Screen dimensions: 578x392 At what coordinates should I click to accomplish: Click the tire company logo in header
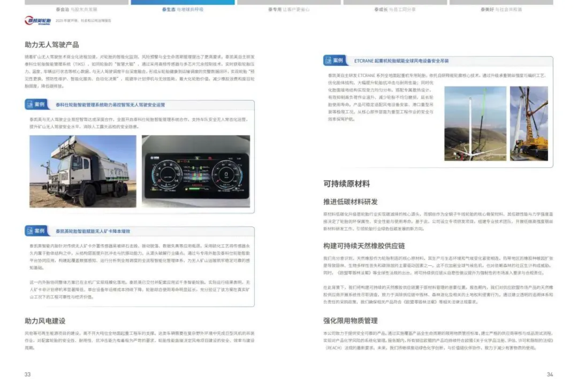coord(37,21)
